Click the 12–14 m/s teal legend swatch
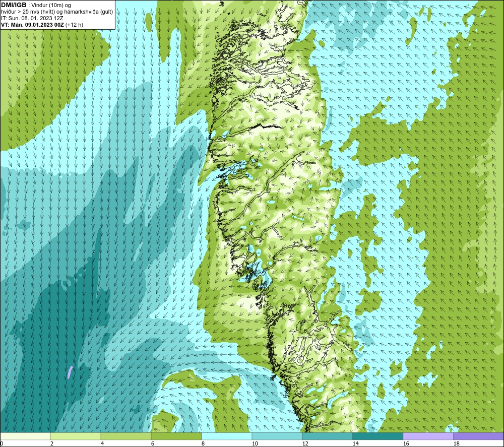The width and height of the screenshot is (504, 447). [x=327, y=436]
